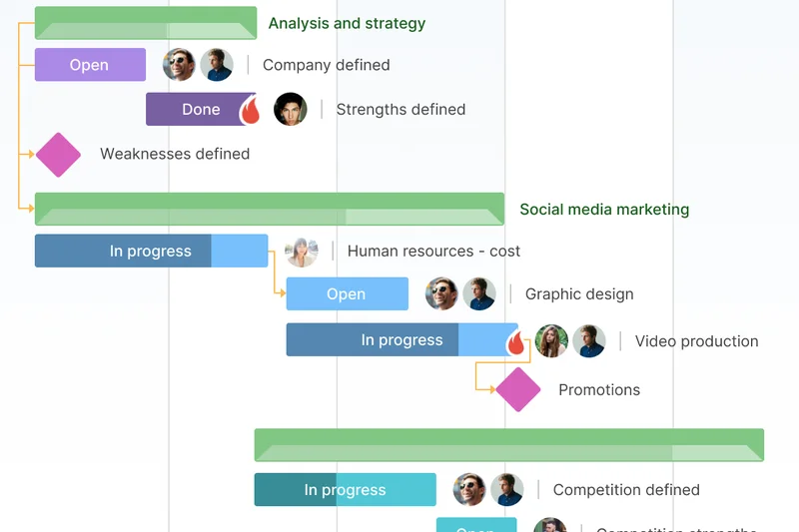The height and width of the screenshot is (532, 799).
Task: Click the Weaknesses defined pink milestone diamond
Action: coord(58,155)
